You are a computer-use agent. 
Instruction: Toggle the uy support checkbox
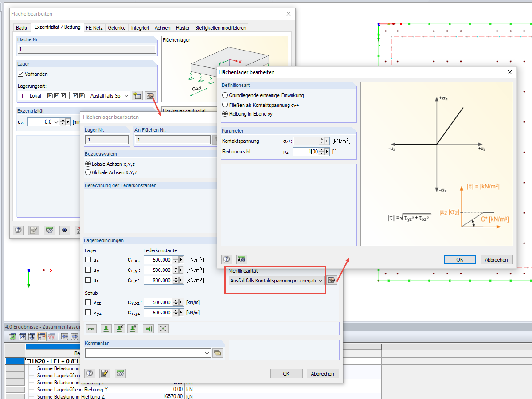pos(88,270)
